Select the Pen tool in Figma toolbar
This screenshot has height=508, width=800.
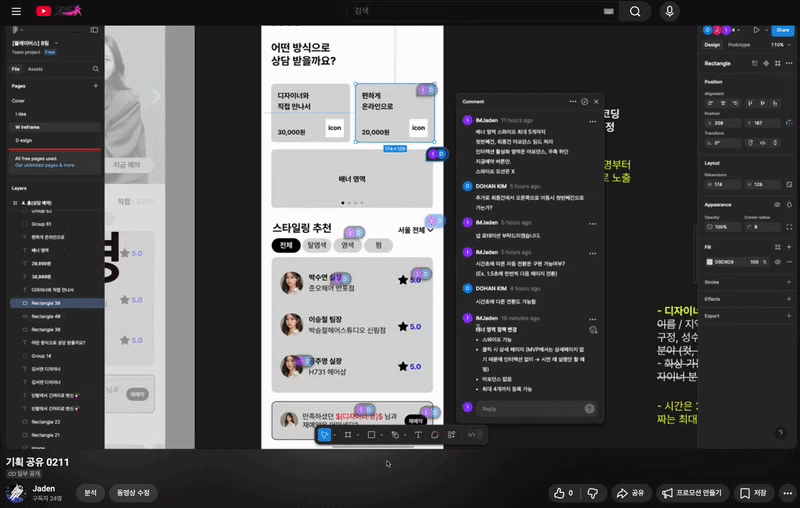tap(395, 435)
